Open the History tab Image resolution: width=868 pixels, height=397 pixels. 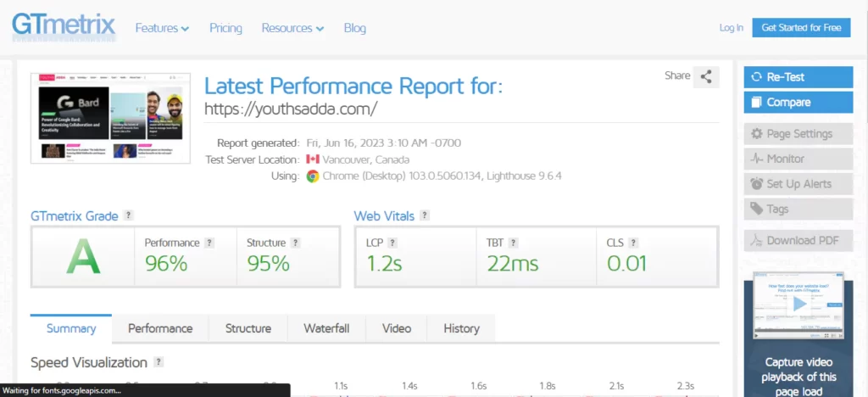(461, 328)
